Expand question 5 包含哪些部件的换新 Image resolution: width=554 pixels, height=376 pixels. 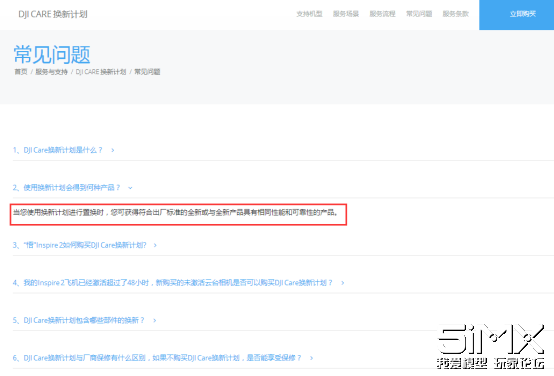tap(78, 320)
